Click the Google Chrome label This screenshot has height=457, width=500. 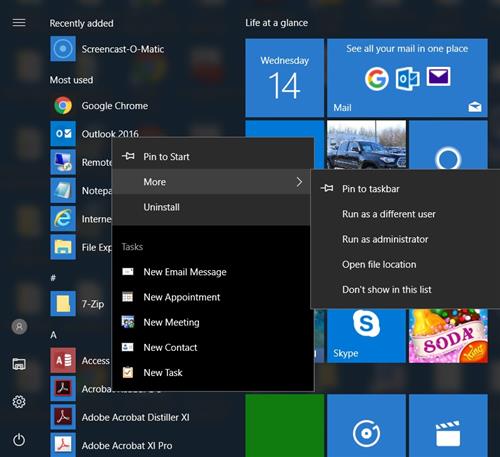click(x=115, y=106)
